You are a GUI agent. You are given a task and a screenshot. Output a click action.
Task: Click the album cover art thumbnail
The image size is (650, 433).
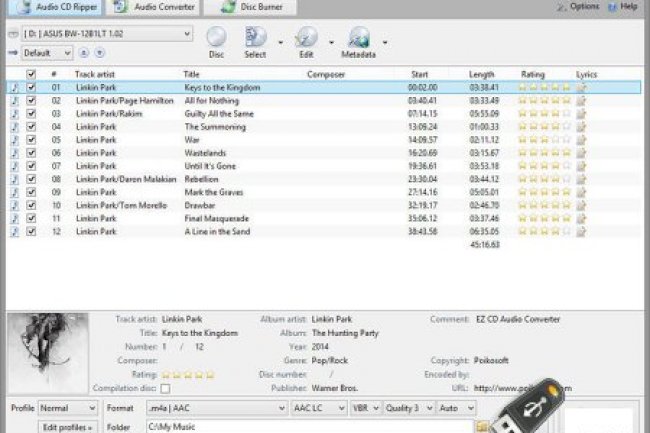pos(48,353)
